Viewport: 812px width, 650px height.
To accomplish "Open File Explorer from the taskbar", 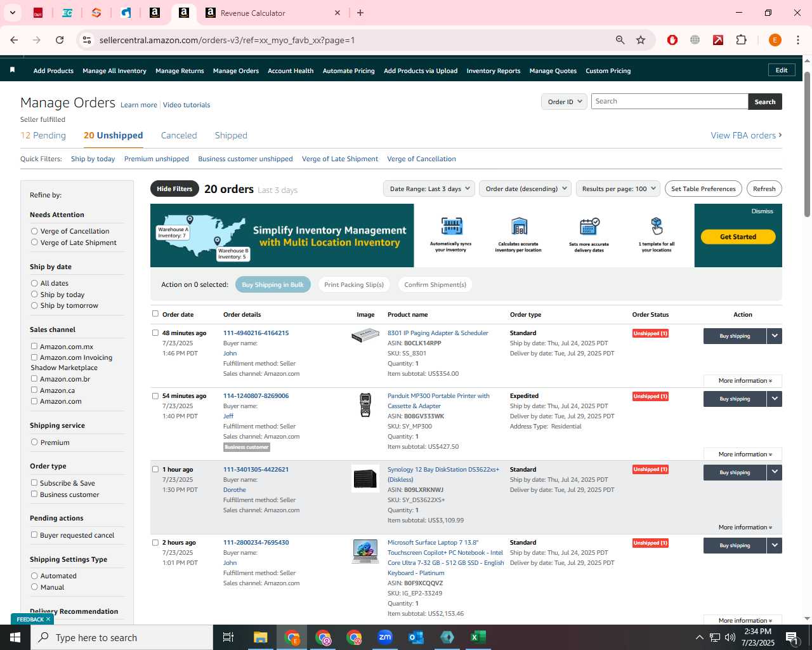I will [261, 637].
